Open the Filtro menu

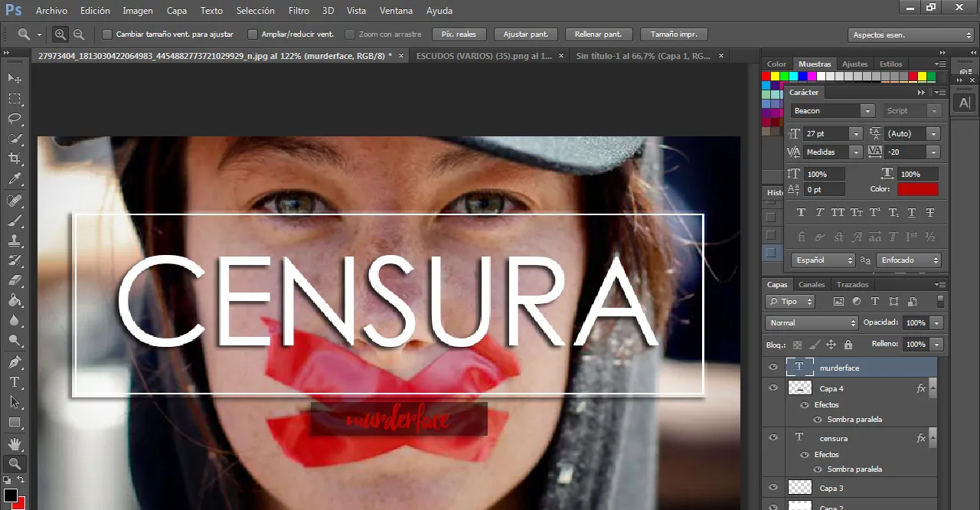[x=299, y=11]
